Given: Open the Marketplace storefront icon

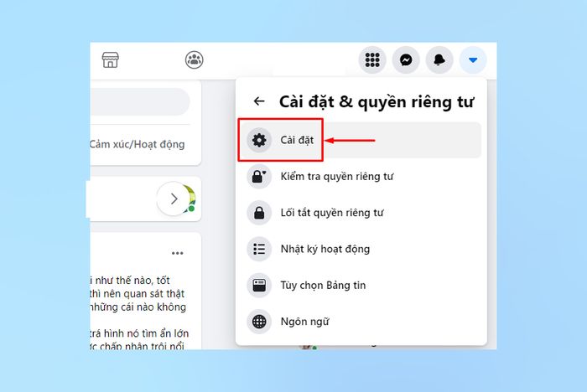Looking at the screenshot, I should 111,59.
